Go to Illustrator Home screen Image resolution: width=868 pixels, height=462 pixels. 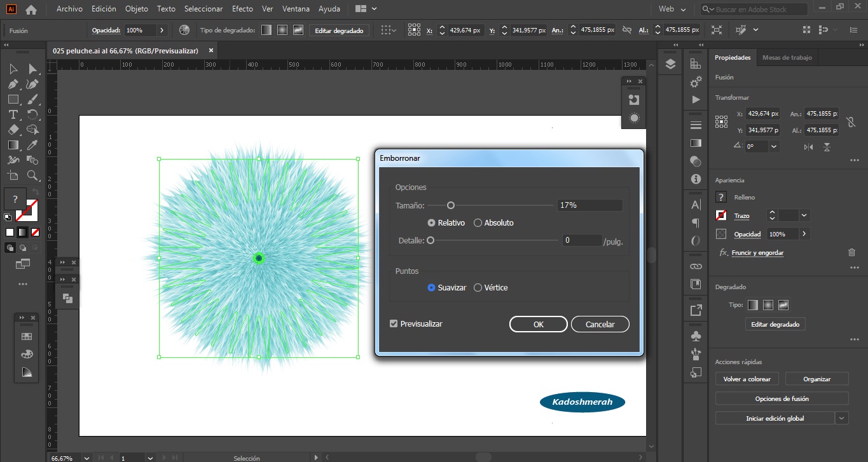31,10
